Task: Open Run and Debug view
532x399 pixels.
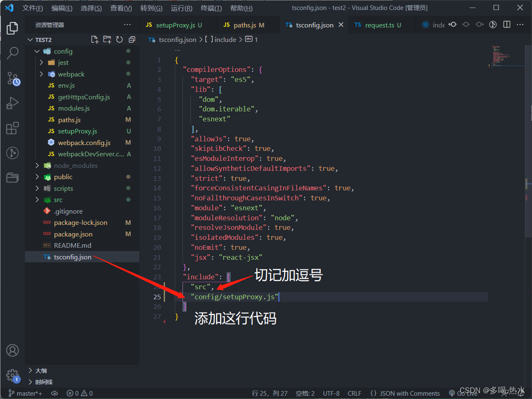Action: pos(12,103)
